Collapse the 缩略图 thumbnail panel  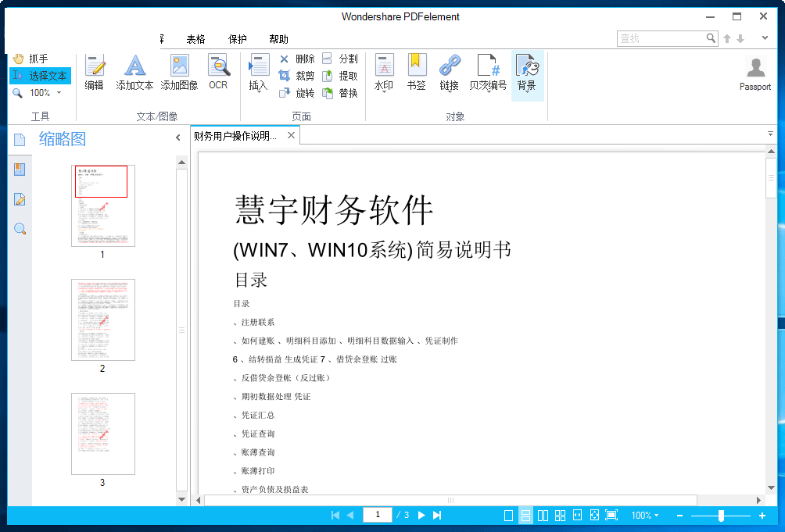tap(178, 136)
